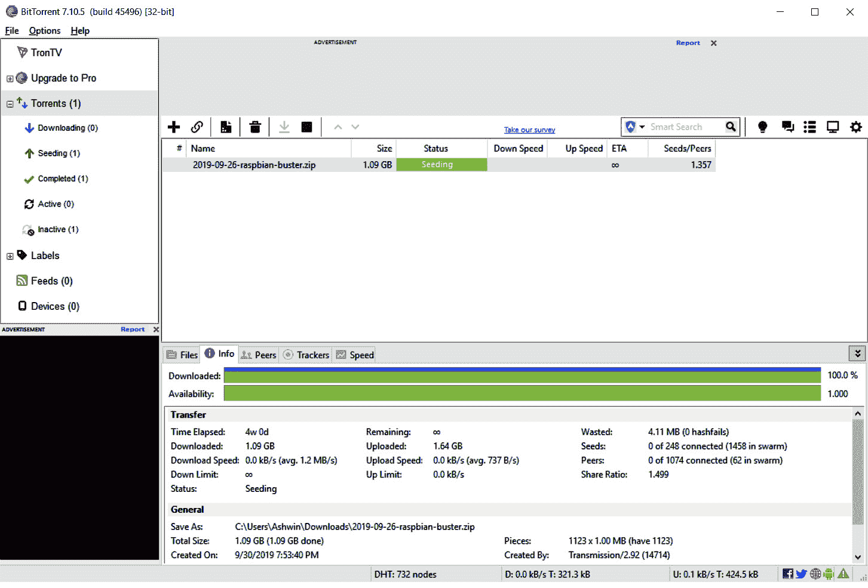The width and height of the screenshot is (868, 588).
Task: Open the remote devices monitor icon
Action: point(833,127)
